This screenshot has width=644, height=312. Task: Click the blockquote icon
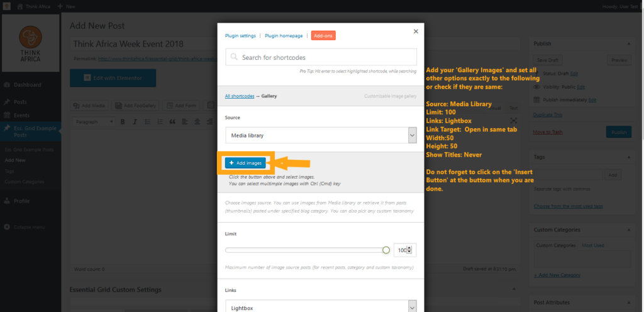pos(172,122)
